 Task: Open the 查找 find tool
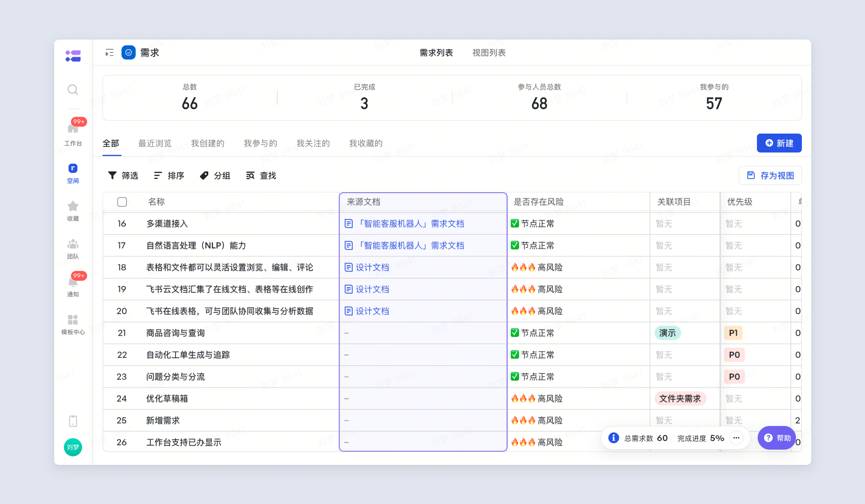point(261,176)
